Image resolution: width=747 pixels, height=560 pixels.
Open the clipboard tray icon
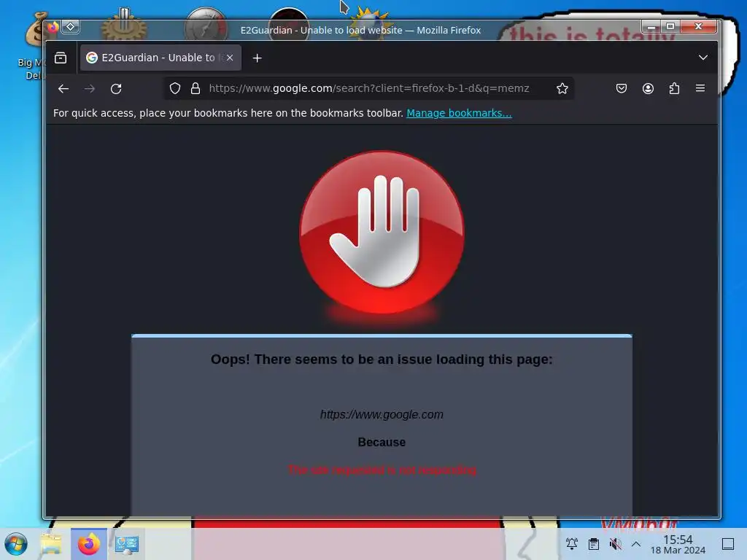pos(594,543)
